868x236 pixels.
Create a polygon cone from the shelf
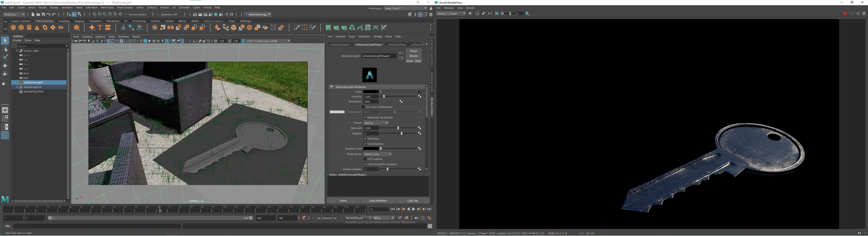pos(37,28)
